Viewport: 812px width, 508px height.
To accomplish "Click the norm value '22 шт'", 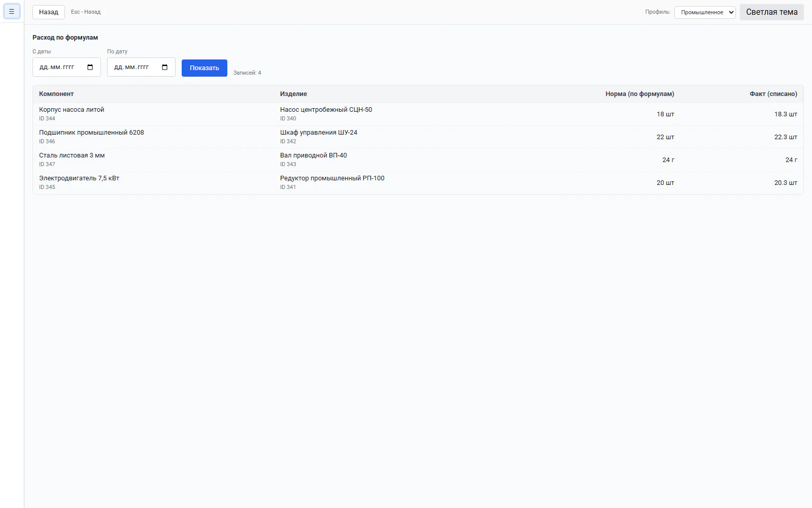I will (665, 137).
